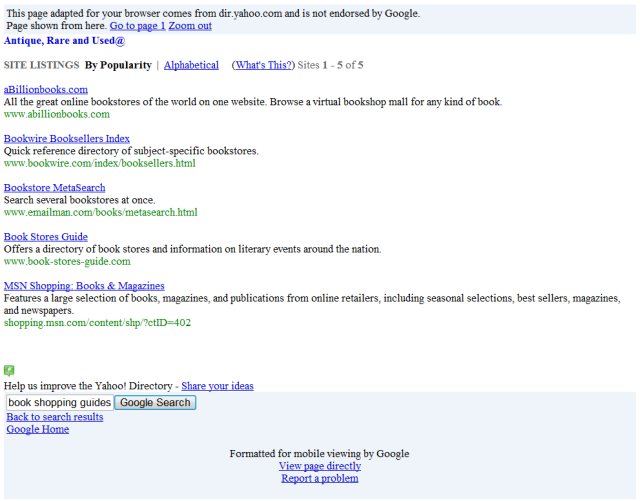
Task: Click www.bookwire.com/index/booksellers.html URL text
Action: [x=100, y=163]
